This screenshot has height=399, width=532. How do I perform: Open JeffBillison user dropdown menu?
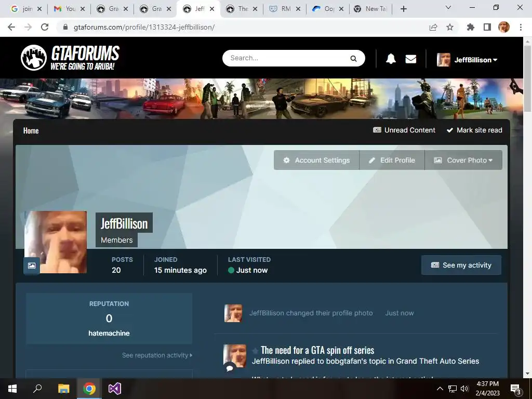tap(467, 60)
